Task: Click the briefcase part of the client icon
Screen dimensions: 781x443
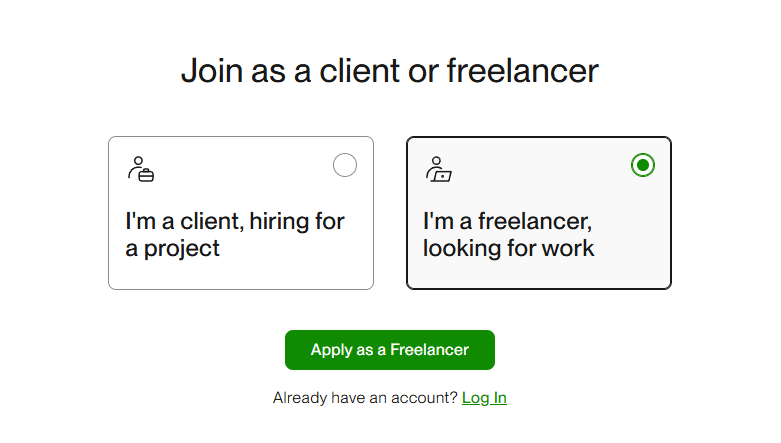Action: [x=146, y=176]
